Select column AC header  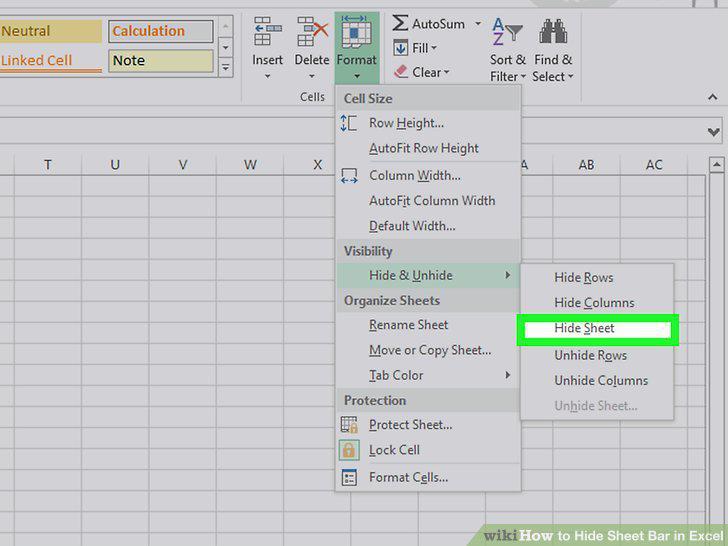click(654, 165)
